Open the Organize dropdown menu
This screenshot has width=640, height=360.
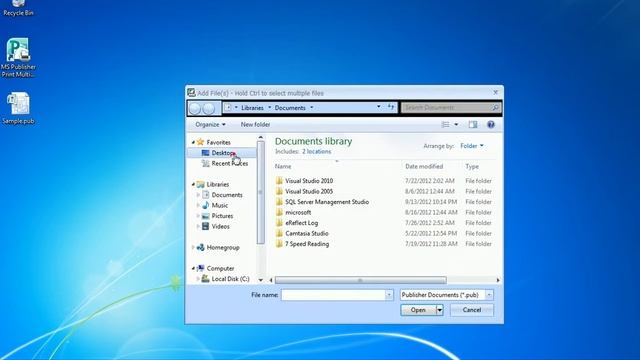[x=210, y=124]
